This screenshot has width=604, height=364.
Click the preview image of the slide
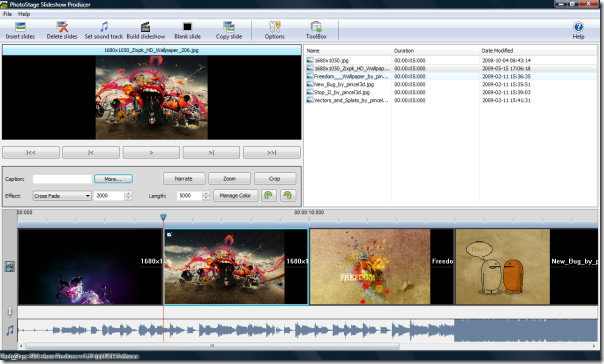(151, 97)
